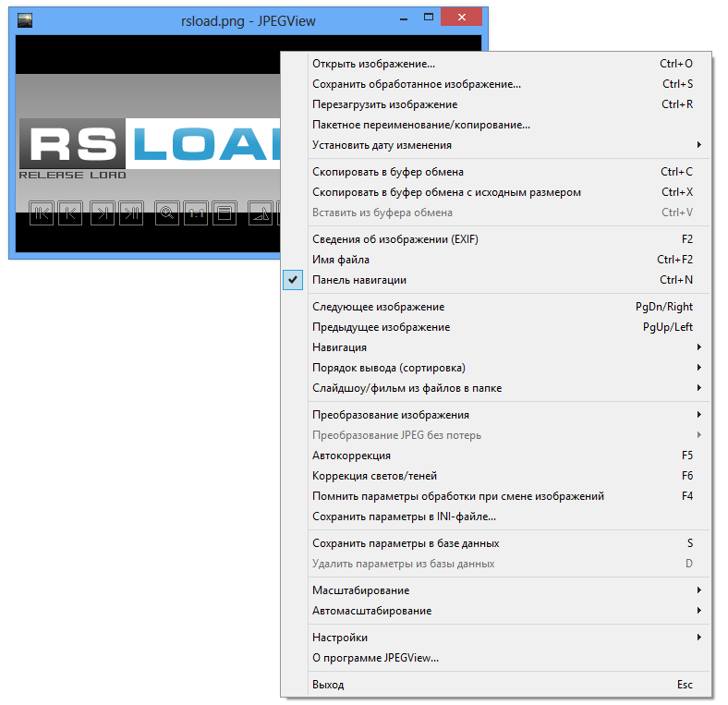Click the RS LOAD logo image
The width and height of the screenshot is (728, 705).
pyautogui.click(x=150, y=149)
